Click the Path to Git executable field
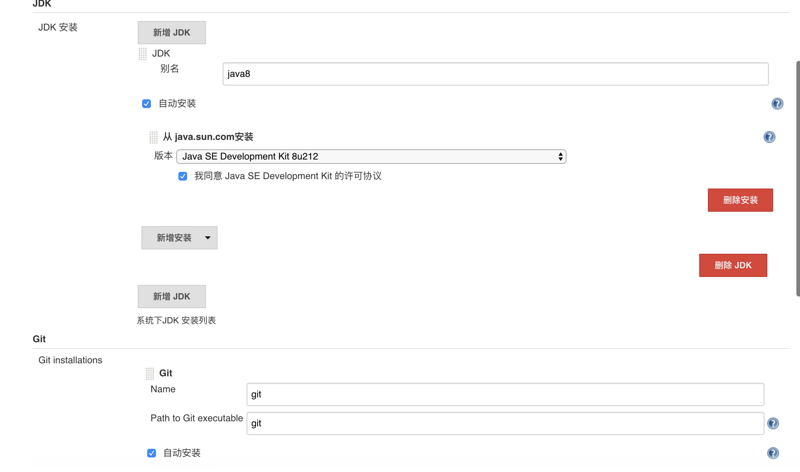800x472 pixels. 505,424
